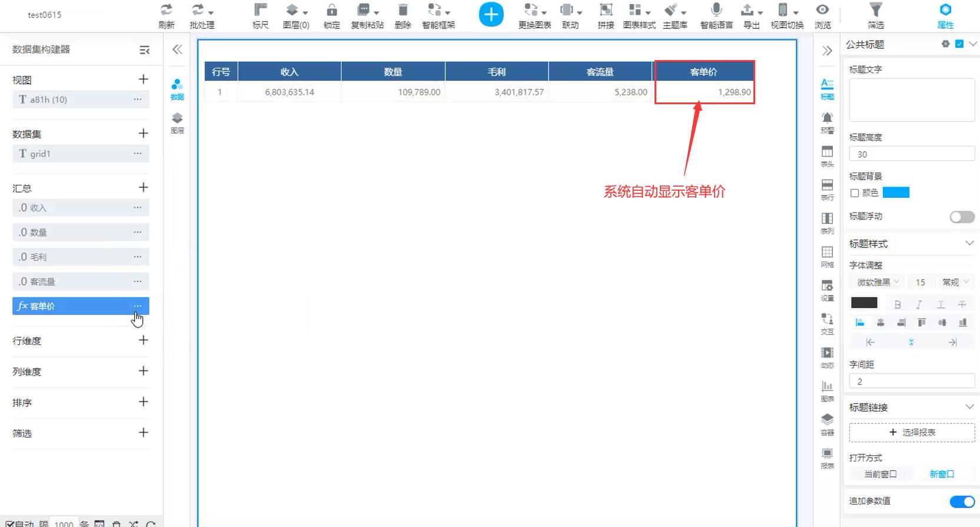Open the 动态 animation settings tab
Image resolution: width=980 pixels, height=527 pixels.
coord(827,358)
